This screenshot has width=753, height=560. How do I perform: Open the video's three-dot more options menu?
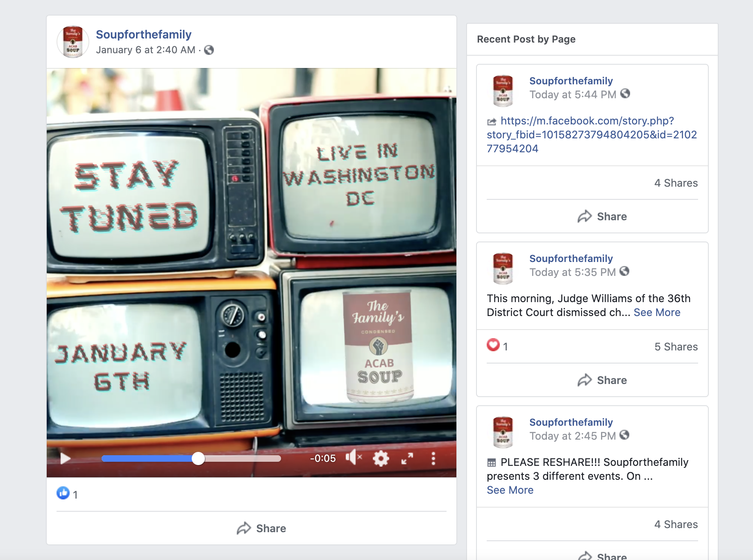433,458
